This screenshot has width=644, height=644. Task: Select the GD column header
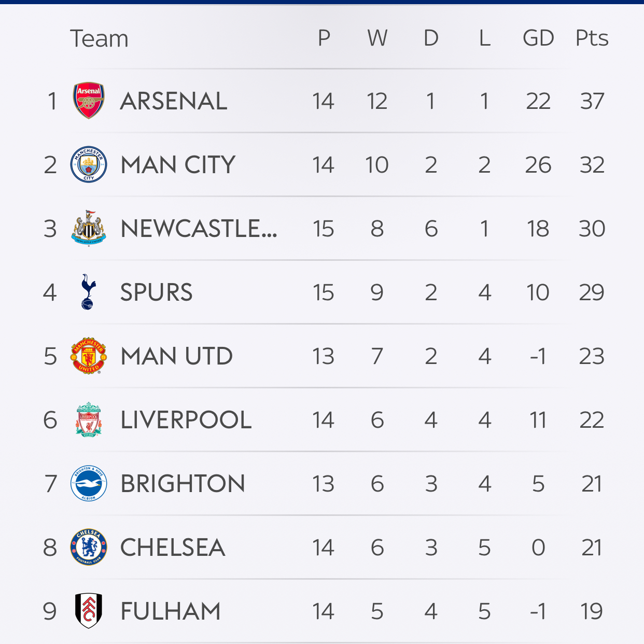coord(538,38)
